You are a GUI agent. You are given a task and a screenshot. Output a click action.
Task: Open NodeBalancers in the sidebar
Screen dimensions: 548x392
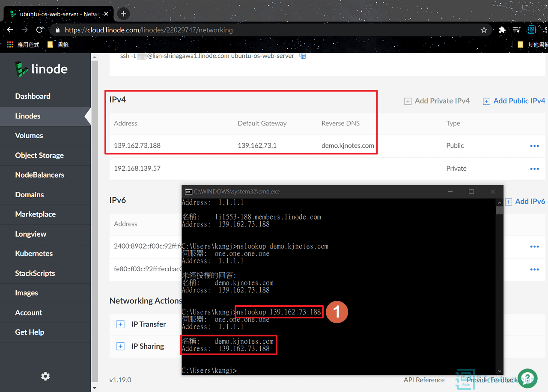point(39,175)
